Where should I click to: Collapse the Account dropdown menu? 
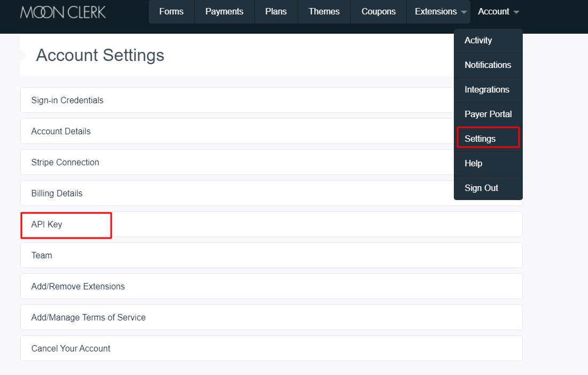498,12
